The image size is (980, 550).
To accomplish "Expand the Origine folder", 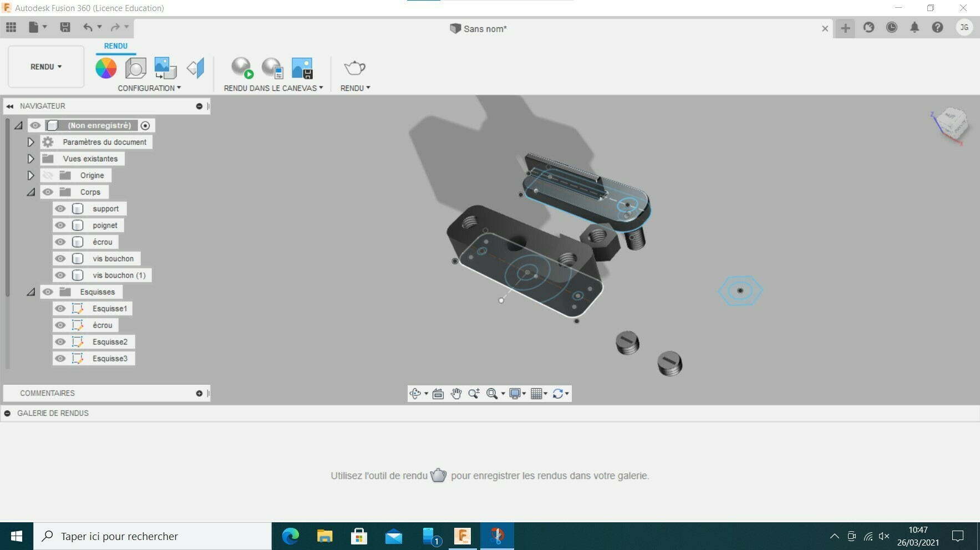I will (x=31, y=175).
